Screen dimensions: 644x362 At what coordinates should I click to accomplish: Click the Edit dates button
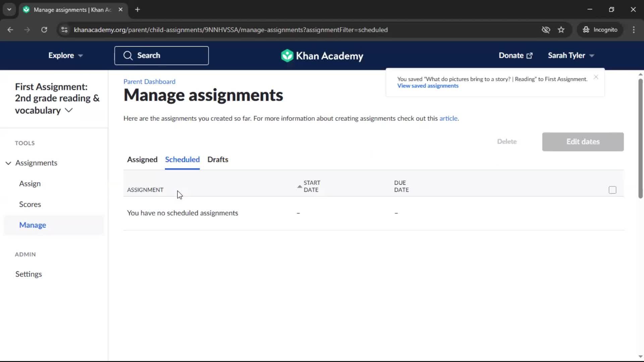[x=583, y=142]
